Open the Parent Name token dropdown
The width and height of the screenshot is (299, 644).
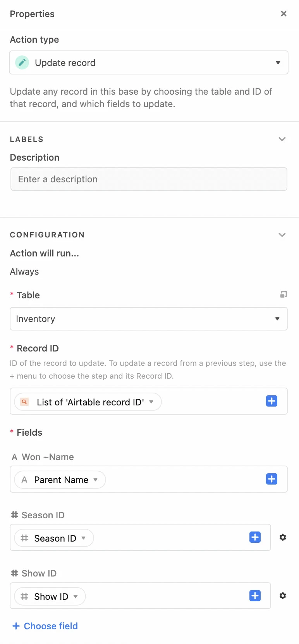95,480
